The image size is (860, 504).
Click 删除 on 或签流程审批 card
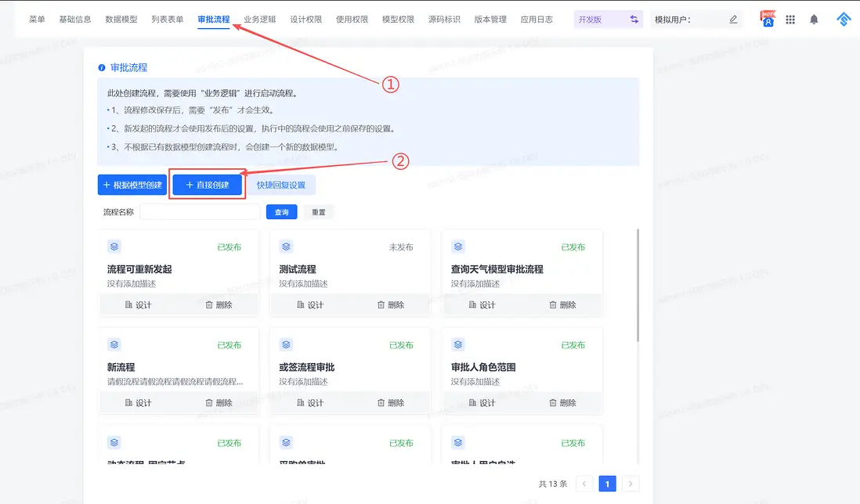pyautogui.click(x=391, y=402)
